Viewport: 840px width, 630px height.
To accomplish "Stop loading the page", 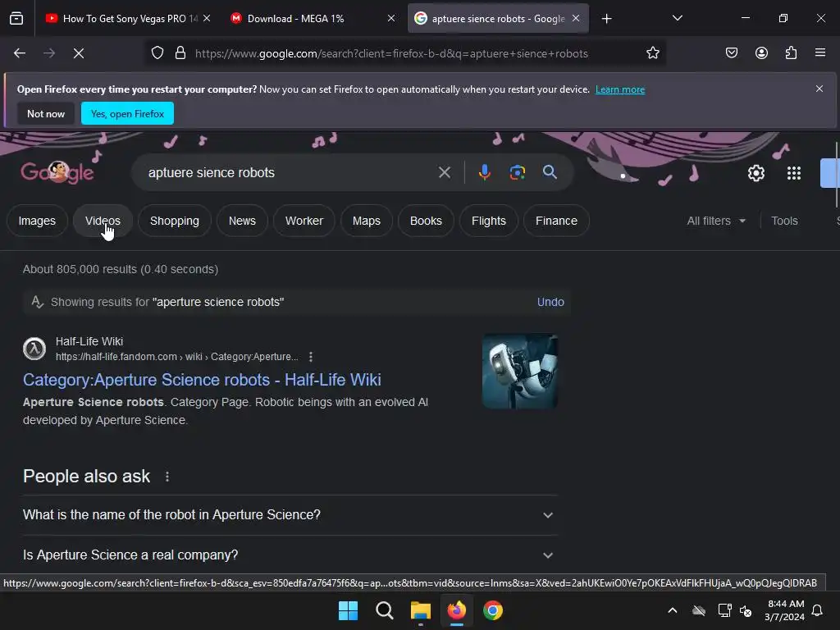I will click(79, 53).
